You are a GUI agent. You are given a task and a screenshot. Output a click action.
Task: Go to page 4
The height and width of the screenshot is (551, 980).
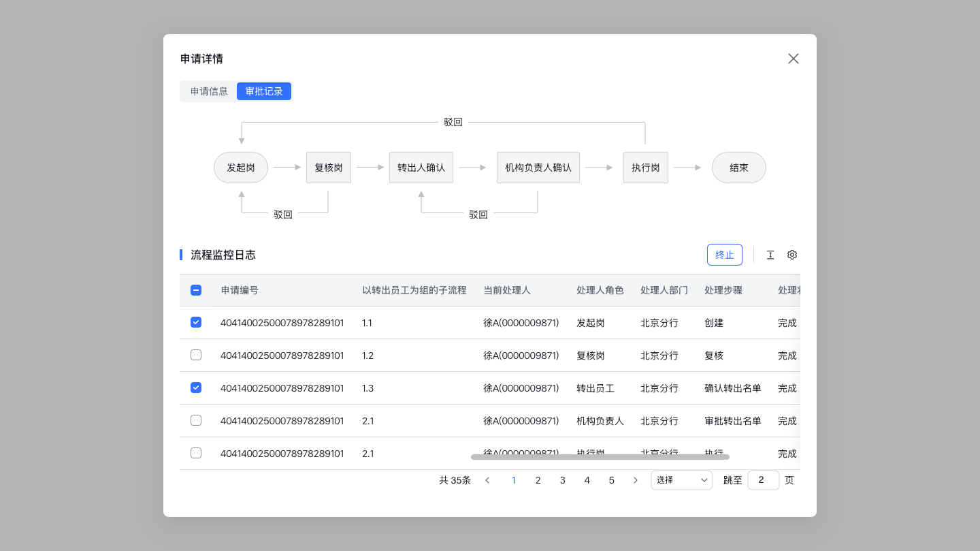coord(587,480)
